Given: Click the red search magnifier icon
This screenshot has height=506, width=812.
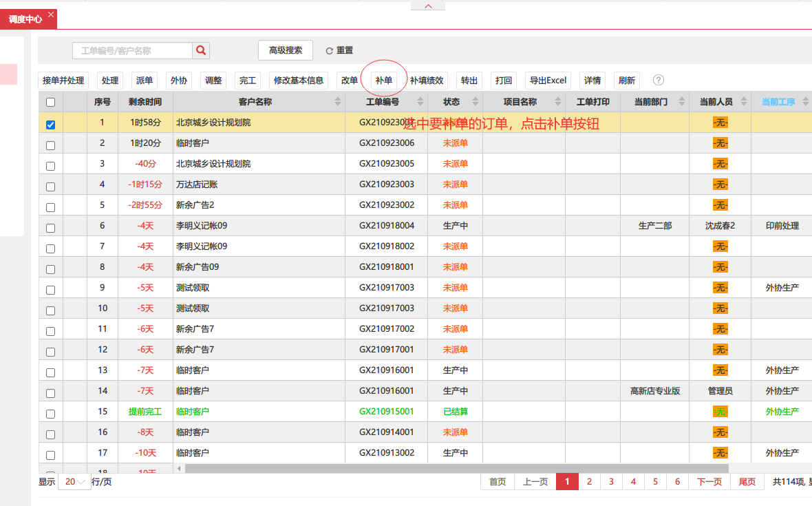Looking at the screenshot, I should (201, 50).
